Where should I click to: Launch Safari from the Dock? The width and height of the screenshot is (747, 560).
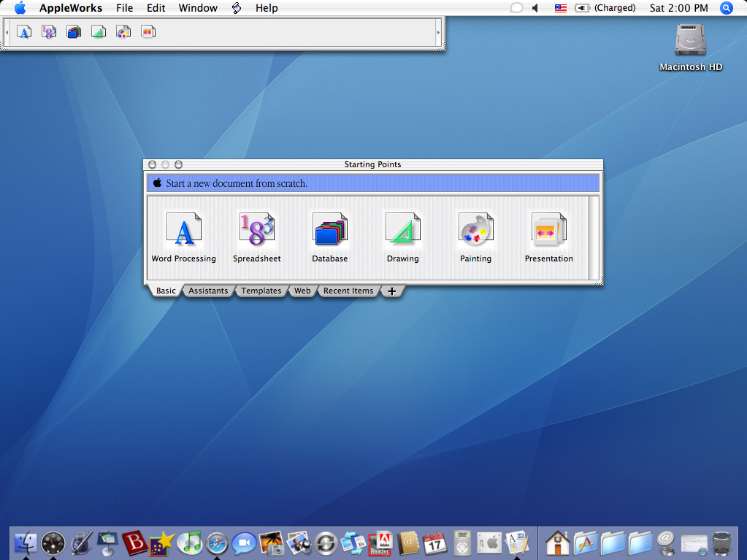click(x=217, y=543)
